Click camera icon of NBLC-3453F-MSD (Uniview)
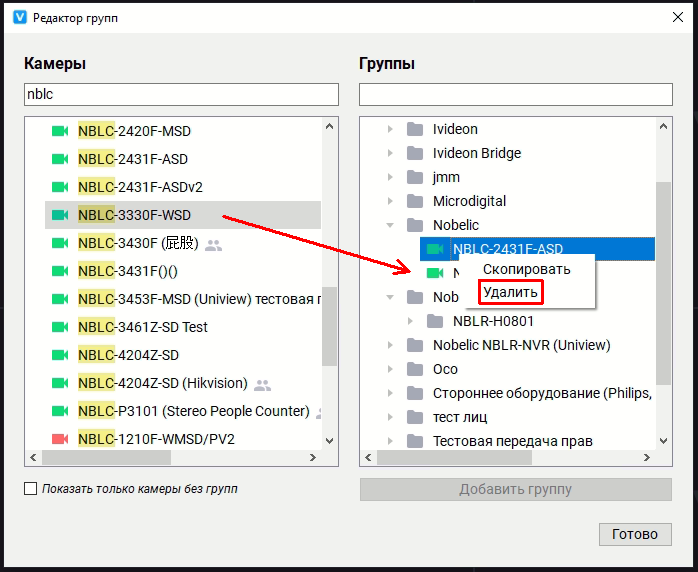The width and height of the screenshot is (698, 572). pos(60,299)
